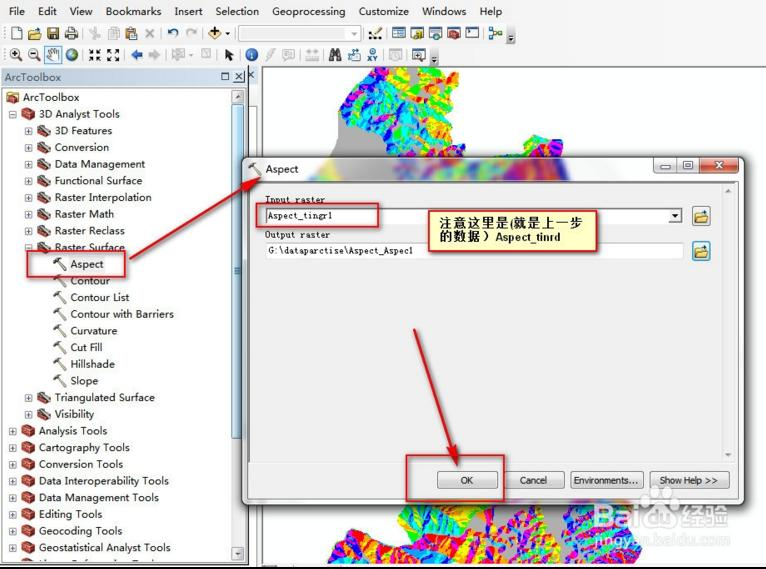
Task: Open the Geoprocessing menu
Action: coord(308,11)
